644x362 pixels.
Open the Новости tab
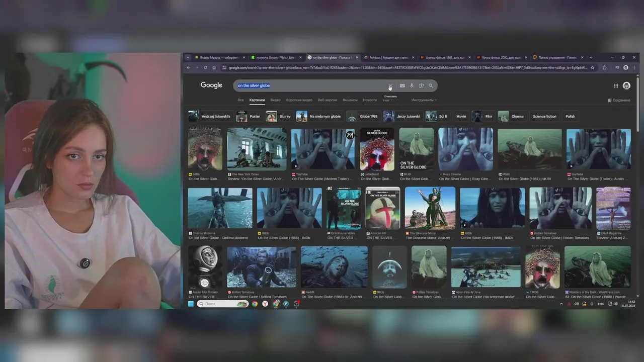pos(370,100)
